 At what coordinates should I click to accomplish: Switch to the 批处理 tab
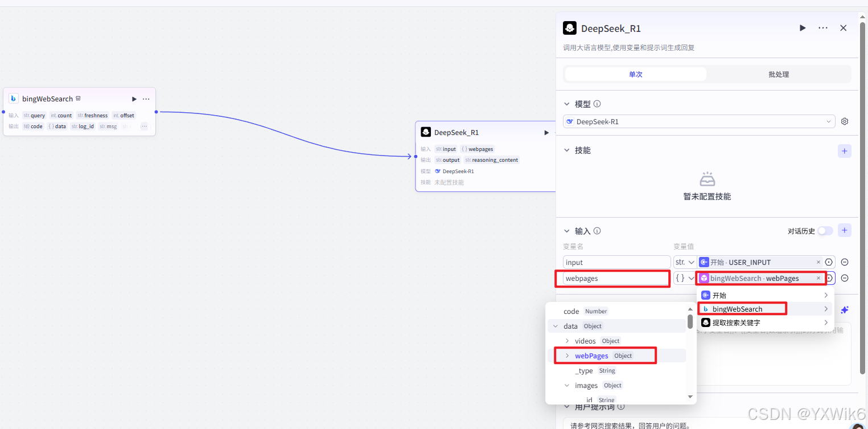click(779, 74)
